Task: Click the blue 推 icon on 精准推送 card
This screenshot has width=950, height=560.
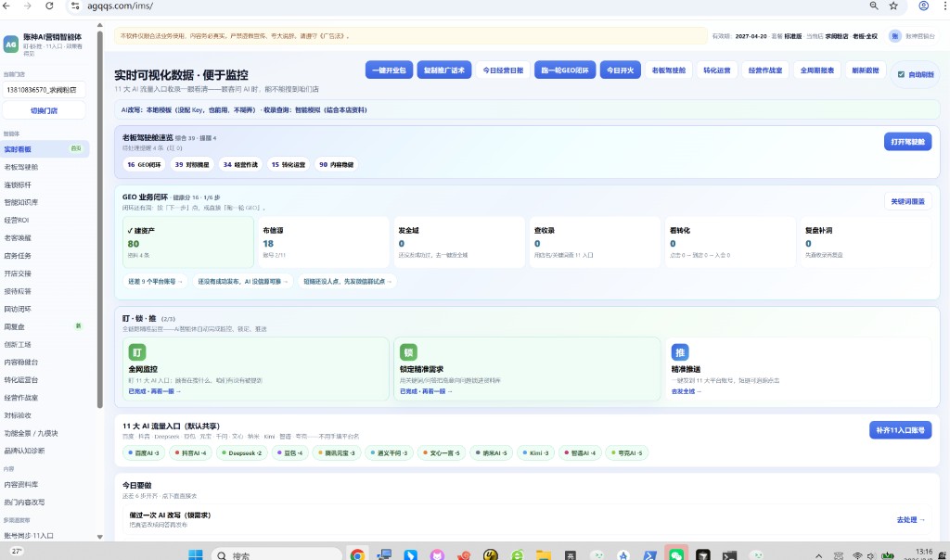Action: [680, 352]
